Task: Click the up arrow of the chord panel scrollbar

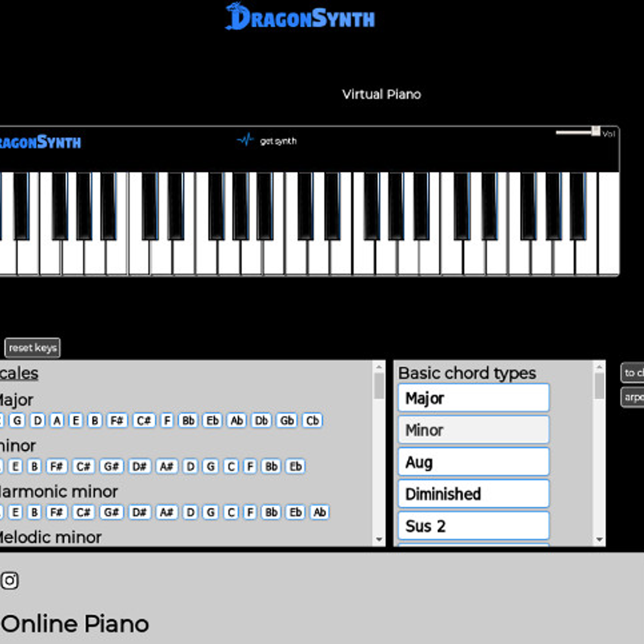Action: point(599,367)
